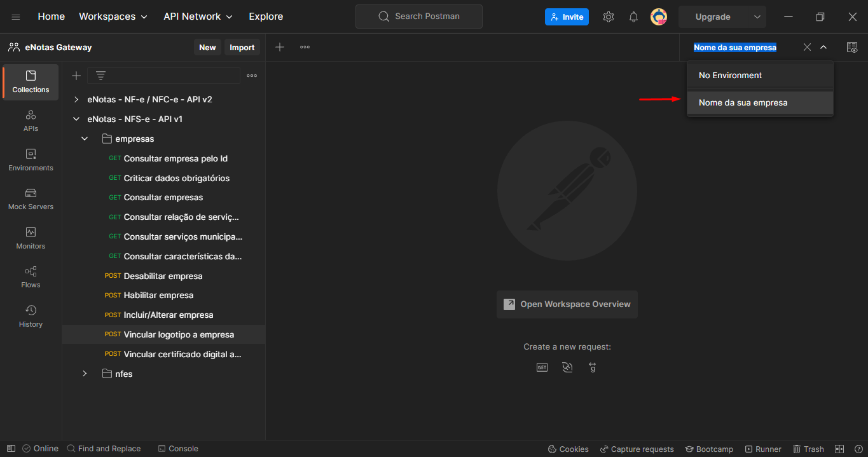Open Workspaces dropdown menu
The image size is (868, 457).
(x=113, y=17)
